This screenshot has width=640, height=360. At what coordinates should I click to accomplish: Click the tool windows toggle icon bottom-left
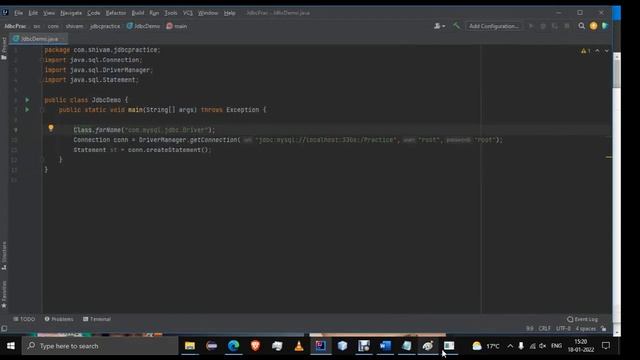tap(4, 329)
